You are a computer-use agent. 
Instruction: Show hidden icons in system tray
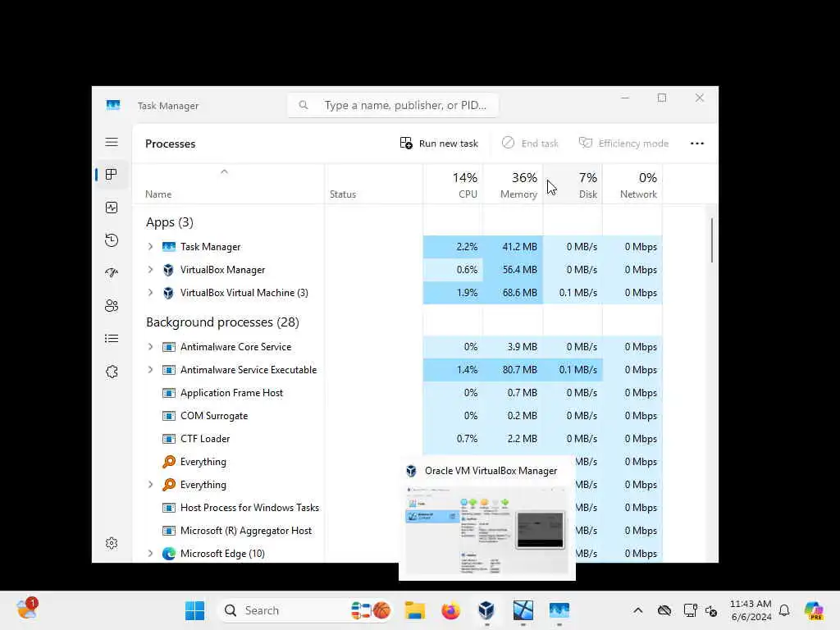click(637, 610)
